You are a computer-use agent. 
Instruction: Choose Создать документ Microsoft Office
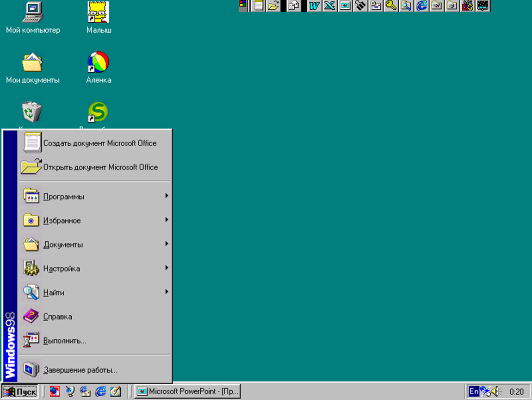[95, 143]
